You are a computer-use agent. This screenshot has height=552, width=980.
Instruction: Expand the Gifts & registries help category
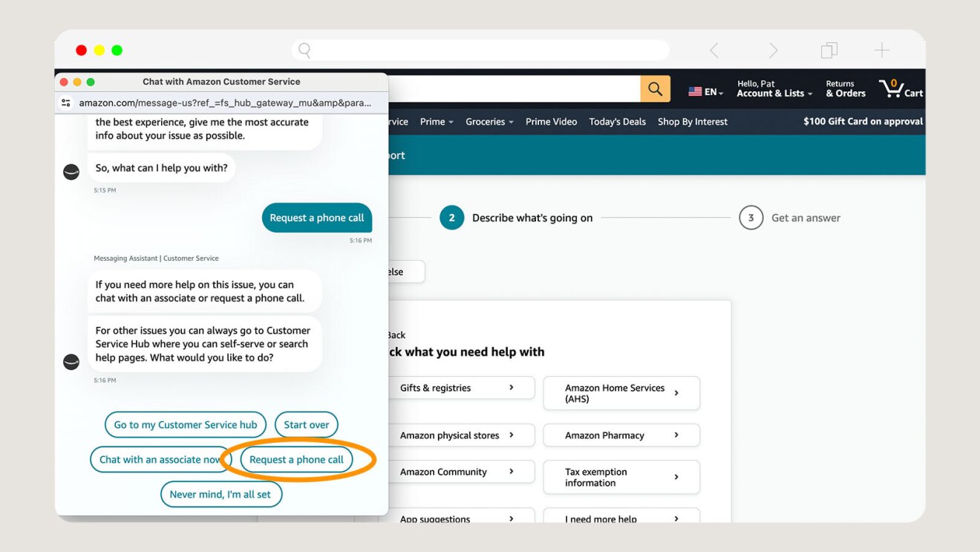(x=460, y=387)
